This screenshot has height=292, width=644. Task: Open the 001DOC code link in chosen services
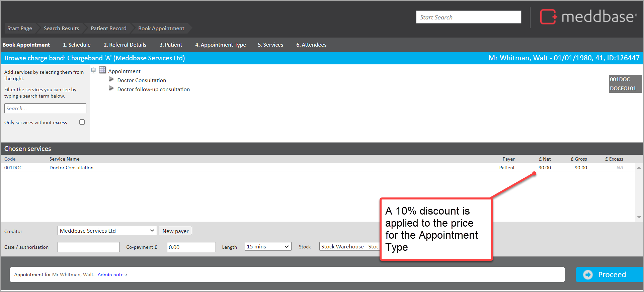(13, 168)
